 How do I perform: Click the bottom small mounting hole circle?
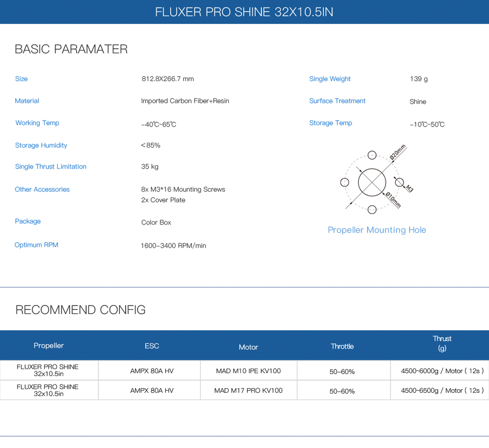click(x=372, y=209)
